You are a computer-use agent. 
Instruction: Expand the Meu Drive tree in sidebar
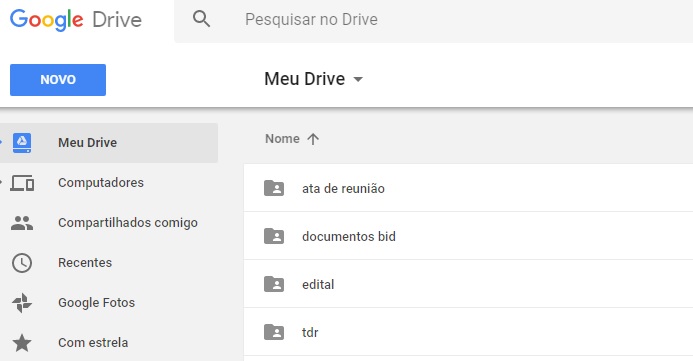click(1, 142)
